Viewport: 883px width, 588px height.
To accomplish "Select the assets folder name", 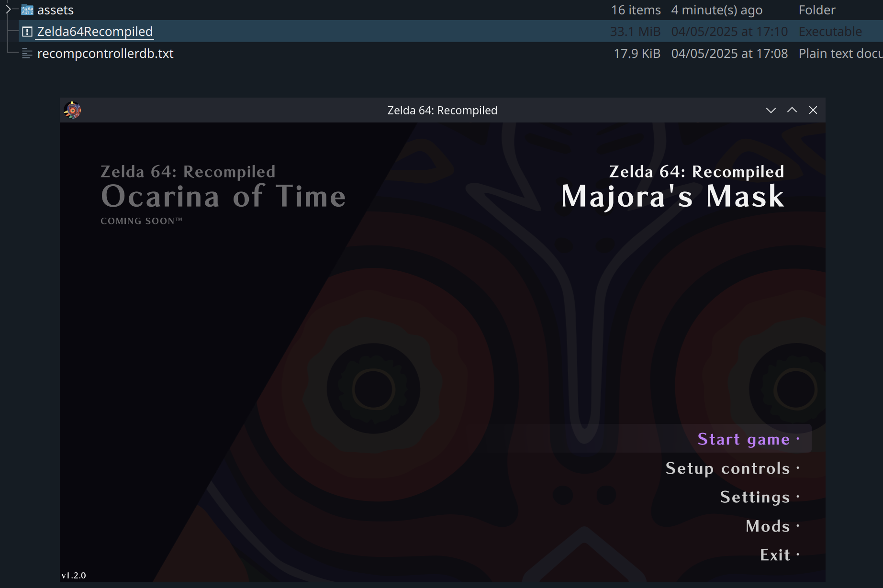I will pos(56,10).
